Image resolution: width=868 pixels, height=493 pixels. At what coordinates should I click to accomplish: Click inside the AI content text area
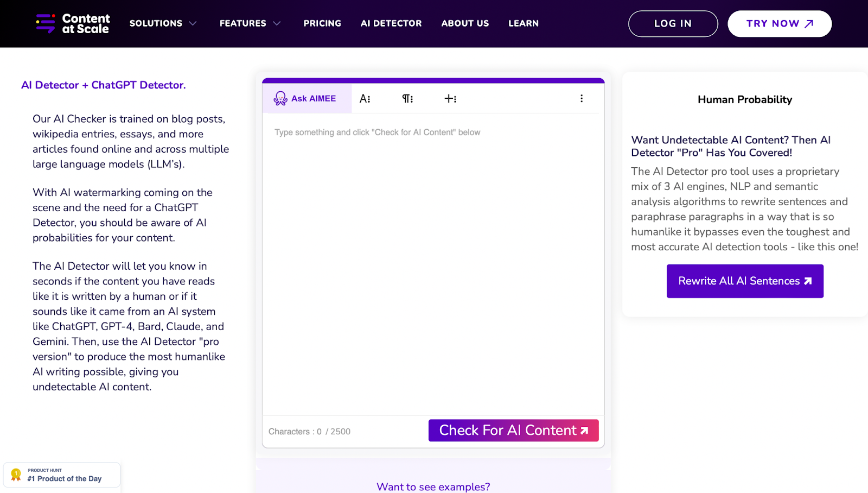tap(433, 264)
